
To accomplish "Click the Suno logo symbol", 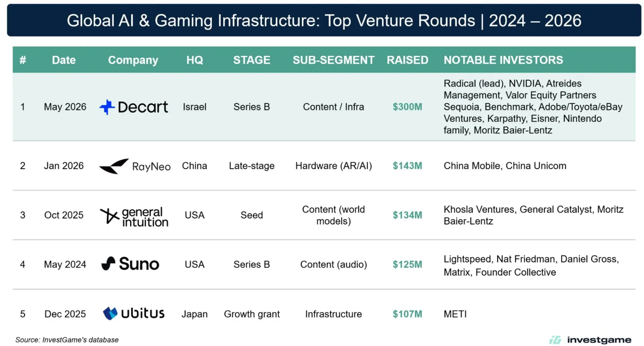I will point(108,264).
